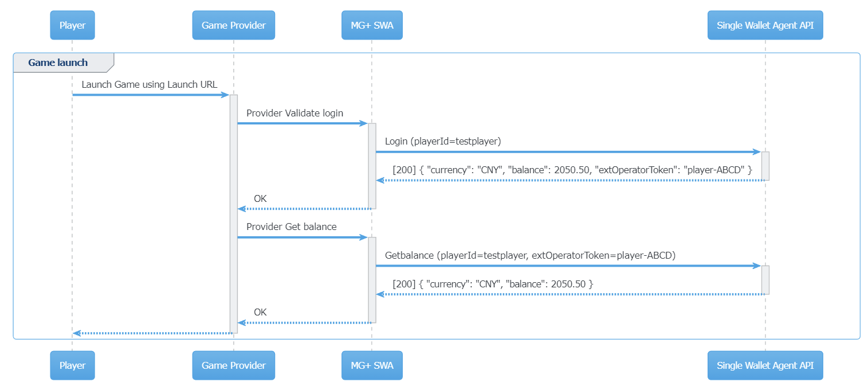
Task: Click the OK reply below Provider Get balance
Action: coord(260,313)
